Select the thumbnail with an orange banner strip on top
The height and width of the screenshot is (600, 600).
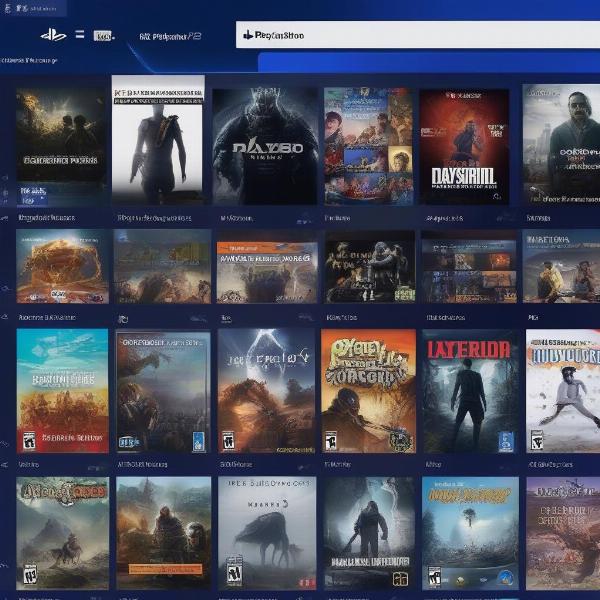pos(267,272)
